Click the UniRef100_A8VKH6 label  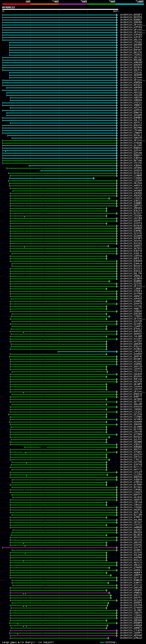(131, 635)
